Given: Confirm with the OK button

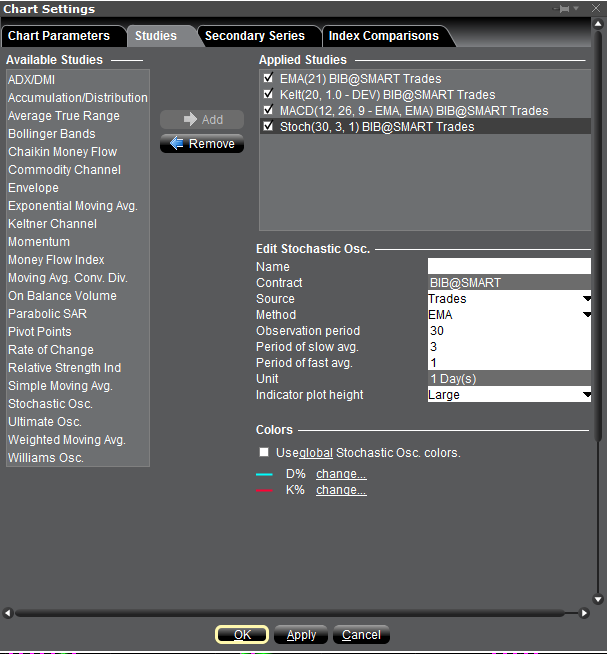Looking at the screenshot, I should point(242,635).
